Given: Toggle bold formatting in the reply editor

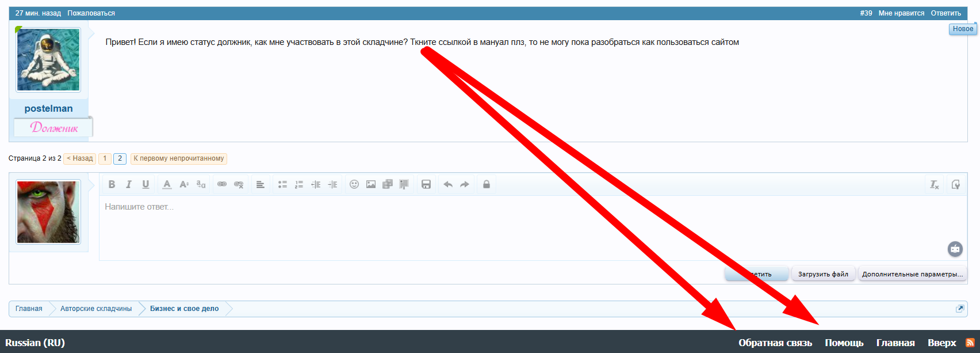Looking at the screenshot, I should click(x=112, y=184).
